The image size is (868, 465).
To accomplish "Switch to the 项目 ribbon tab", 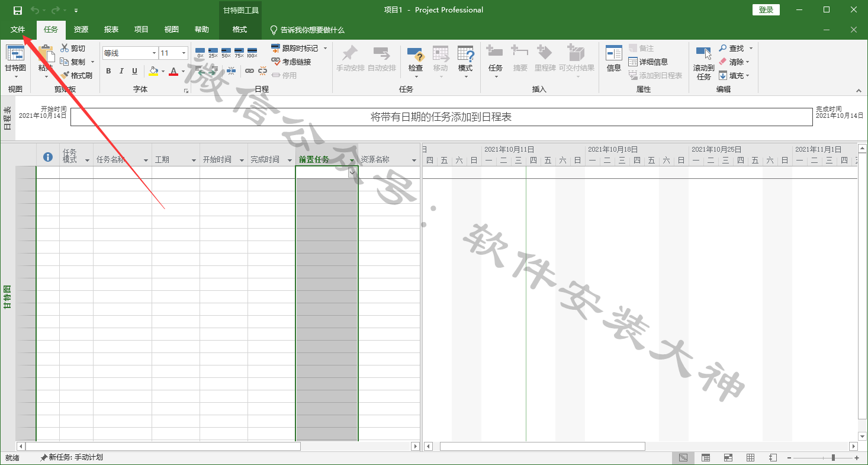I will click(142, 30).
